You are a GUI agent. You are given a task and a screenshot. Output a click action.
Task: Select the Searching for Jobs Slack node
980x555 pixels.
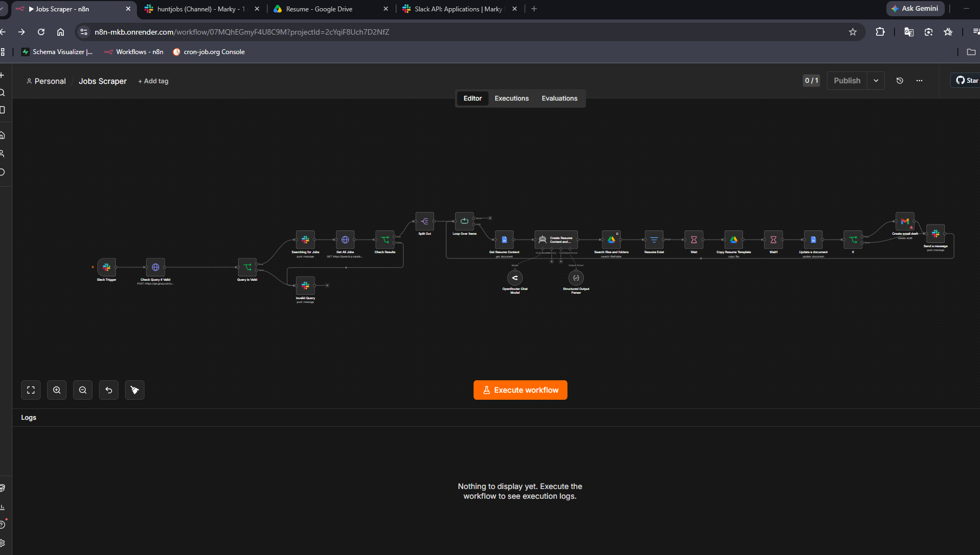coord(305,240)
